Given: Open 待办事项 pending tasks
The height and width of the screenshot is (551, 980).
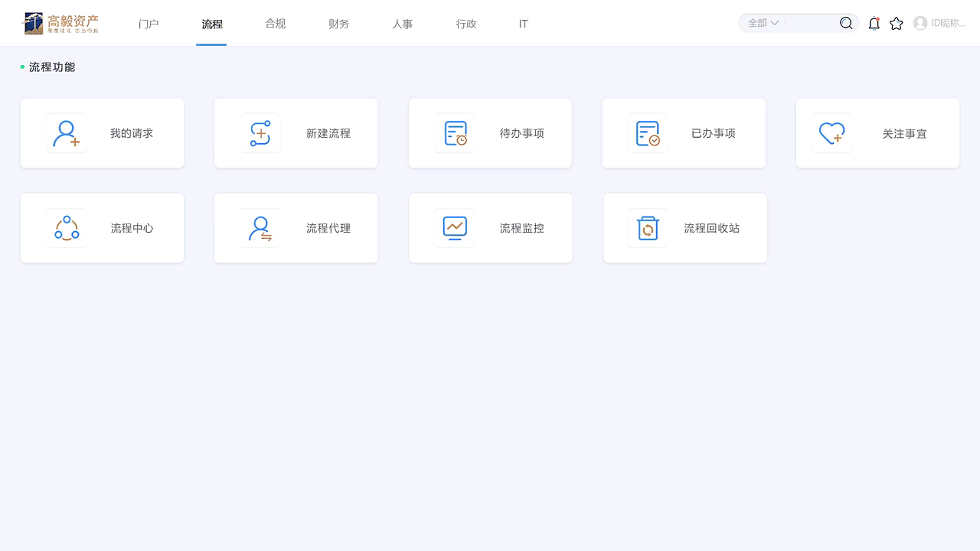Looking at the screenshot, I should click(x=490, y=132).
